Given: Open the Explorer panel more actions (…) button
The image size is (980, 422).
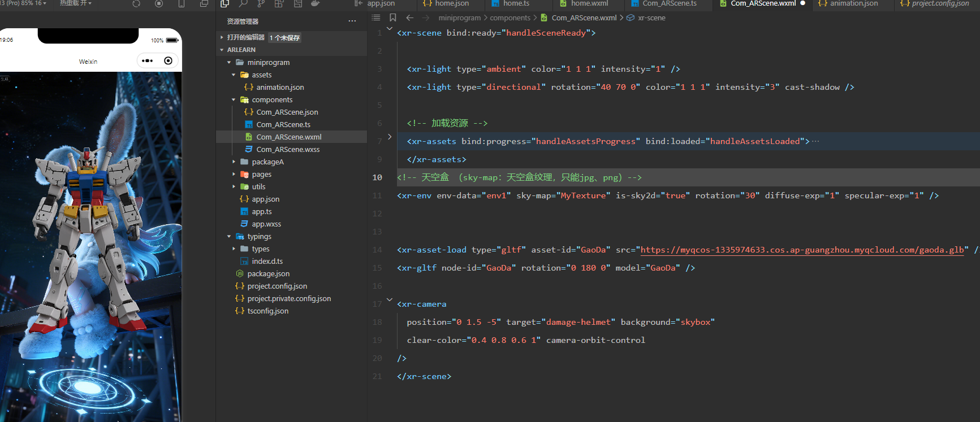Looking at the screenshot, I should pyautogui.click(x=352, y=21).
